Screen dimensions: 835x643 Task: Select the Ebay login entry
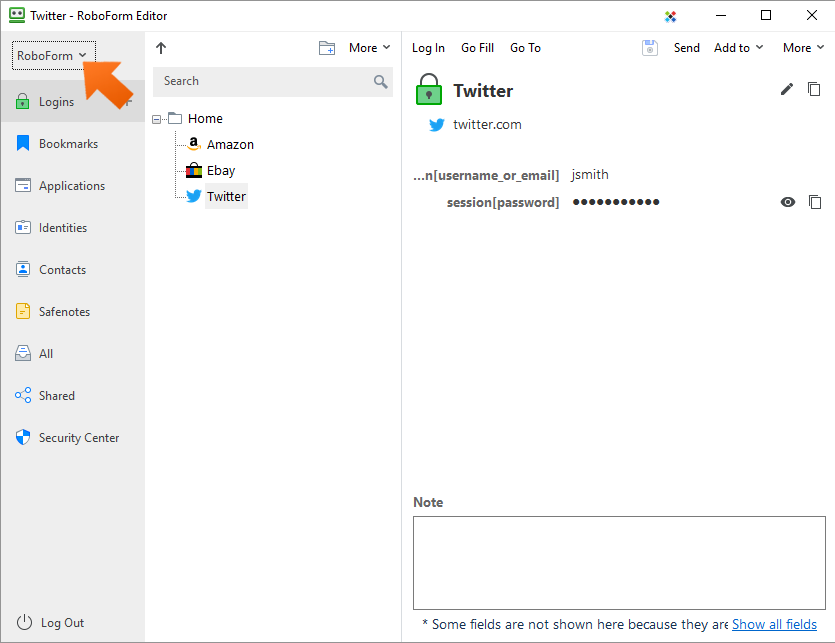coord(221,170)
